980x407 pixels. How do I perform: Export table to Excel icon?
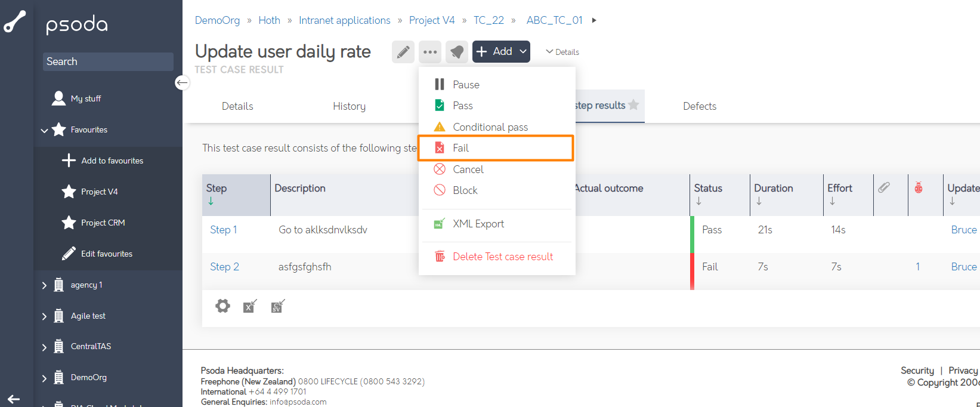pyautogui.click(x=250, y=306)
